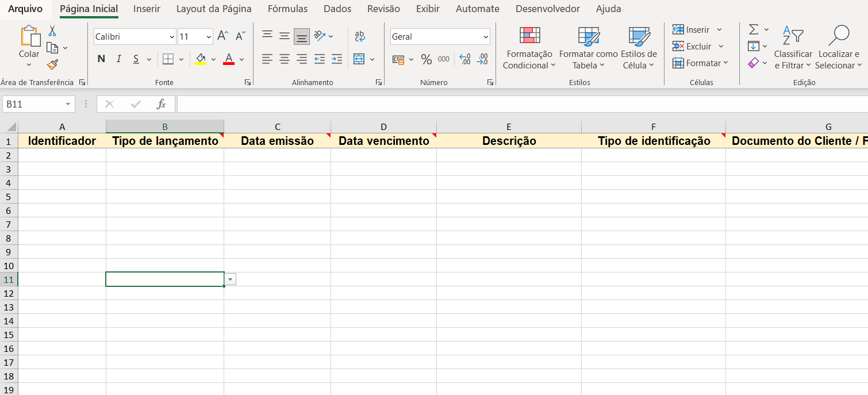Toggle bold formatting with N button
This screenshot has height=395, width=868.
[x=101, y=59]
